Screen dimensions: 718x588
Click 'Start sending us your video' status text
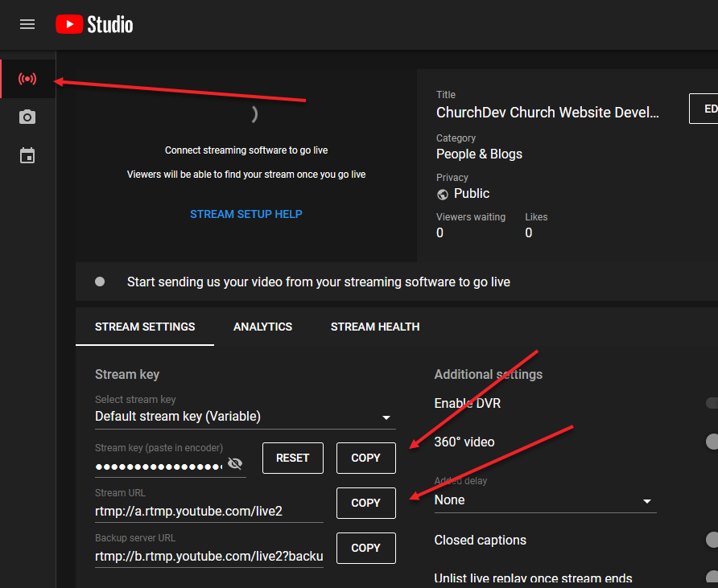tap(318, 282)
